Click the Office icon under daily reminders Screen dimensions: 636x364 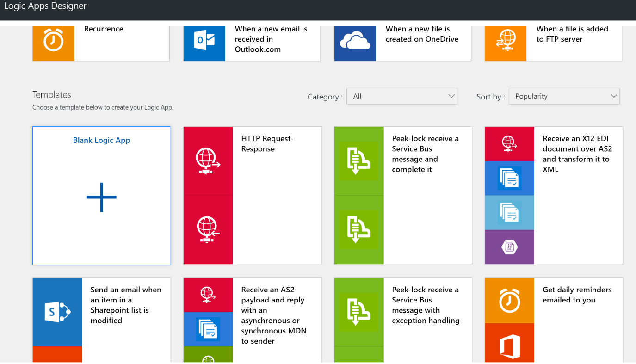point(509,345)
